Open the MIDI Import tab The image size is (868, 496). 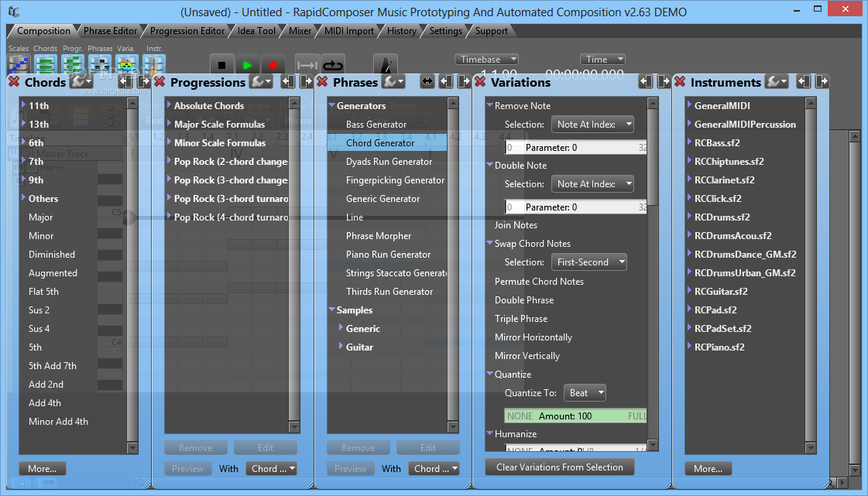[348, 31]
